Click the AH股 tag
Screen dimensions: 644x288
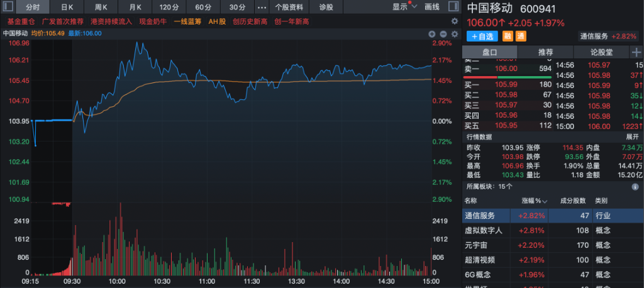pyautogui.click(x=217, y=21)
